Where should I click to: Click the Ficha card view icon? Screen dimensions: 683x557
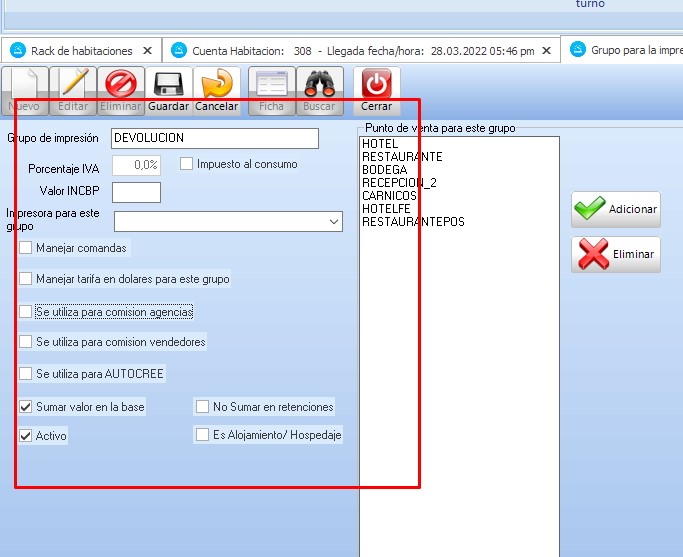coord(271,85)
